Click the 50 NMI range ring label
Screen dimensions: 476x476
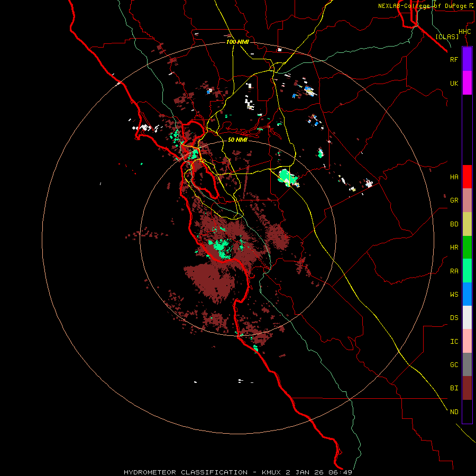(237, 140)
